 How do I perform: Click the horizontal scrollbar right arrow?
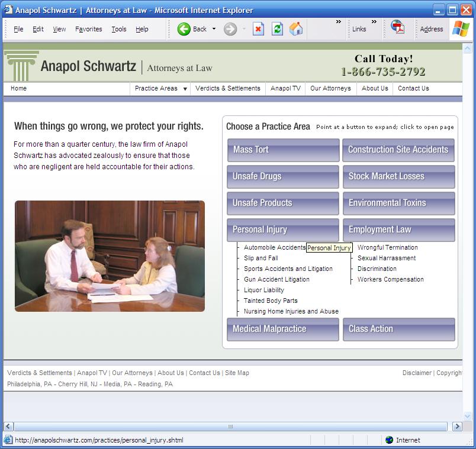(457, 427)
